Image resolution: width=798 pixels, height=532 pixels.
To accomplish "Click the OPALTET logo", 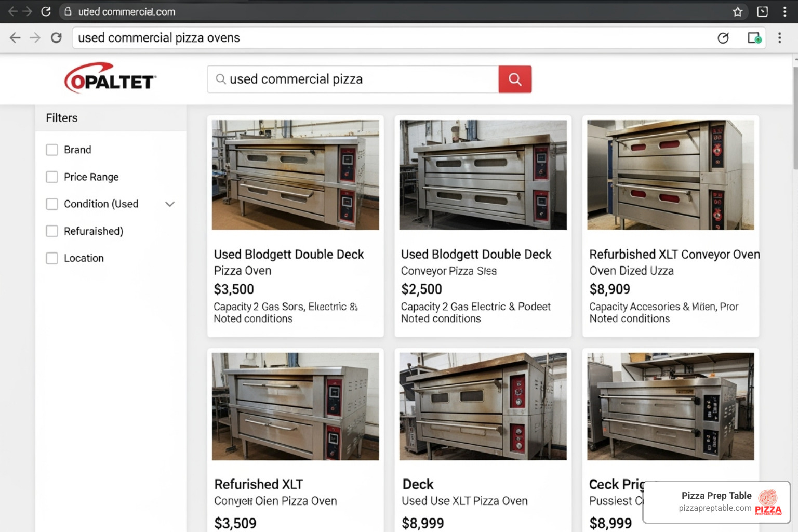I will (x=110, y=78).
